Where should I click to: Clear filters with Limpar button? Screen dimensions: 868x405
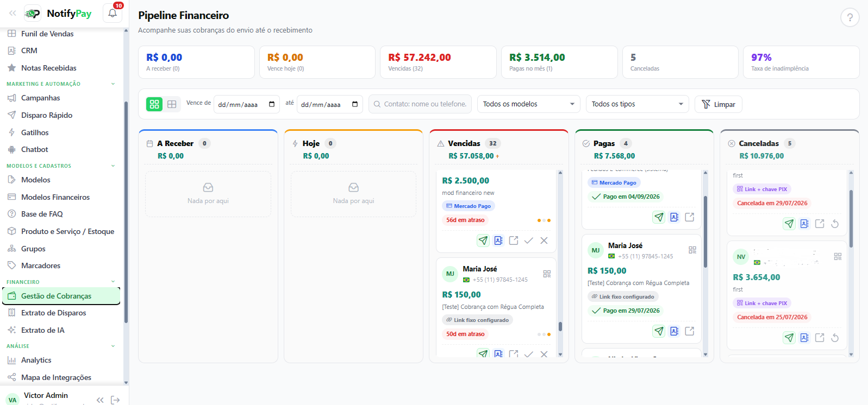[x=718, y=104]
